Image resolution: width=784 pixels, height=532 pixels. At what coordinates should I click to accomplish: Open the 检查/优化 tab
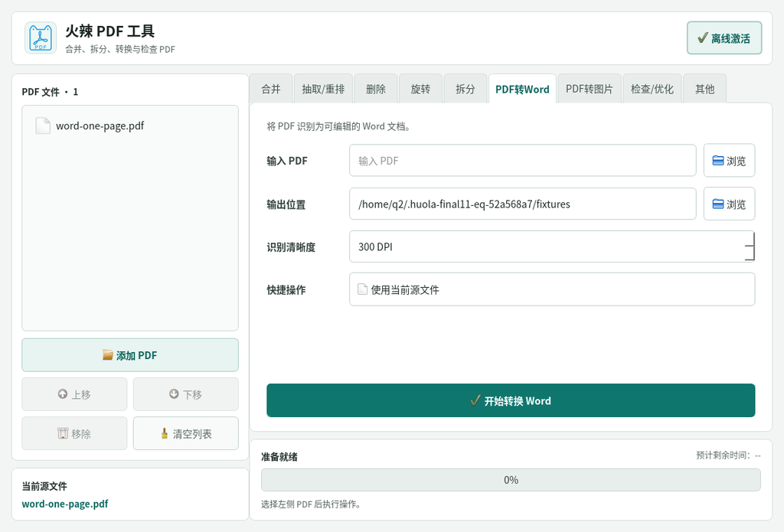(652, 89)
